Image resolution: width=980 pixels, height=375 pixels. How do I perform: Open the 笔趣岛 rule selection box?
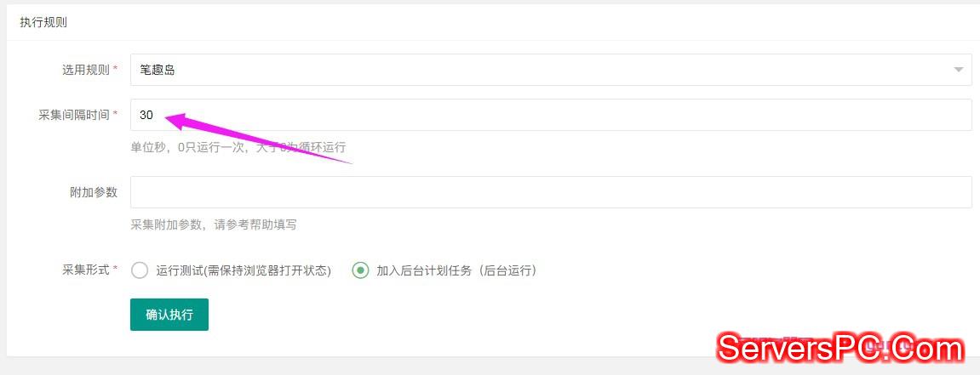point(551,70)
